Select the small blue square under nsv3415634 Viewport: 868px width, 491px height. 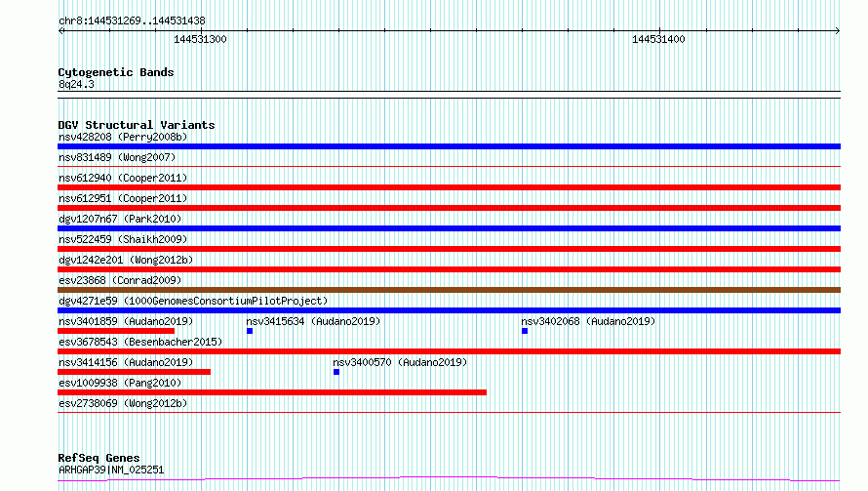click(250, 331)
